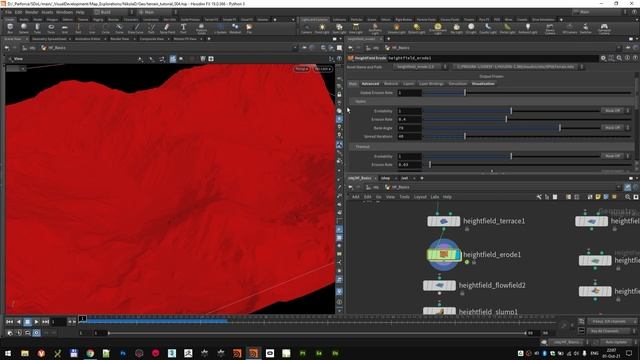Screen dimensions: 640x360
Task: Adjust the Bank Angle slider
Action: point(511,128)
